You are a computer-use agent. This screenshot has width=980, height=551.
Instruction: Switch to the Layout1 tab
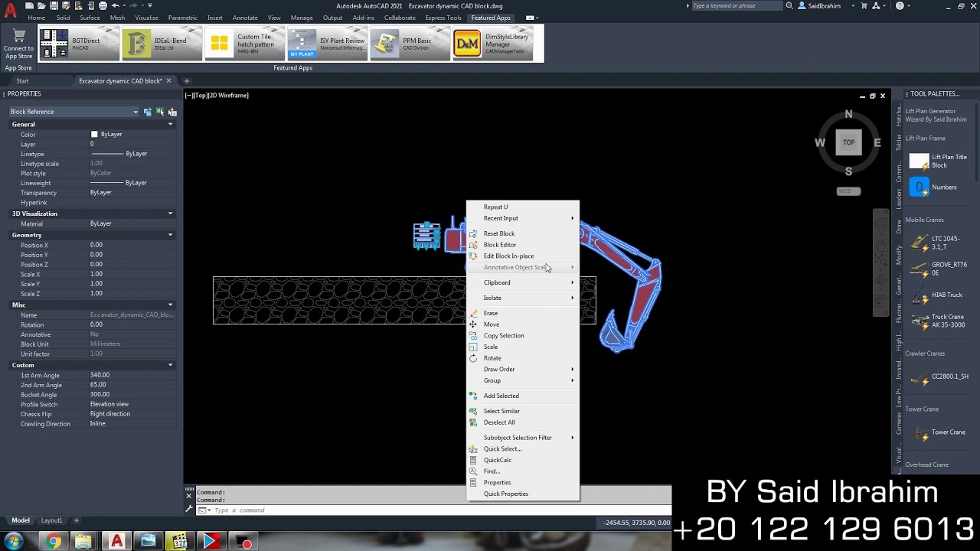coord(51,520)
